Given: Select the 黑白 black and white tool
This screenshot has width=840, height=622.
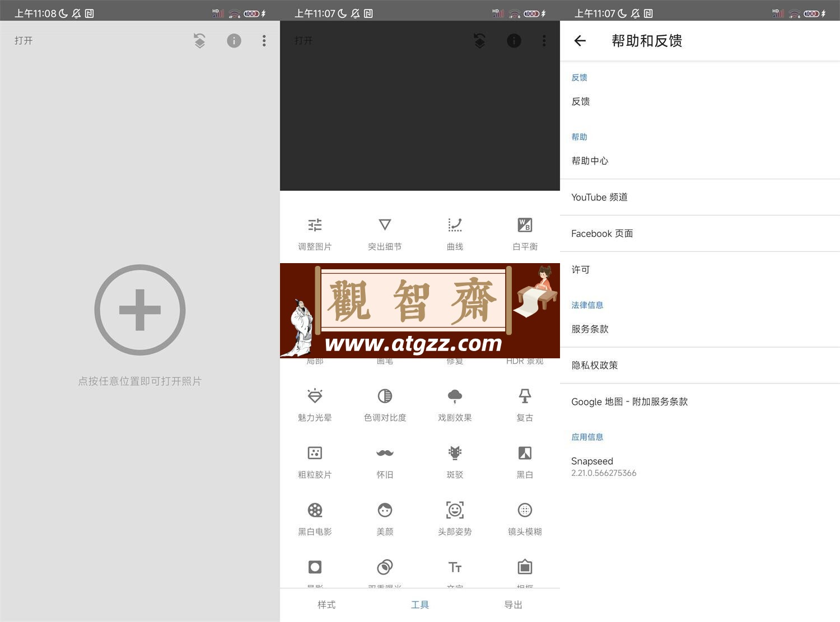Looking at the screenshot, I should (x=525, y=462).
